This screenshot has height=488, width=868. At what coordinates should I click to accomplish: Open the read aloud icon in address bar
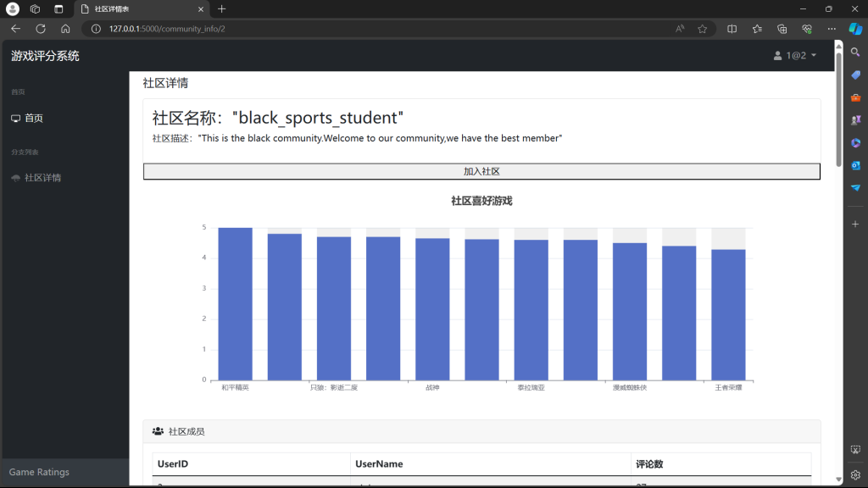click(680, 29)
